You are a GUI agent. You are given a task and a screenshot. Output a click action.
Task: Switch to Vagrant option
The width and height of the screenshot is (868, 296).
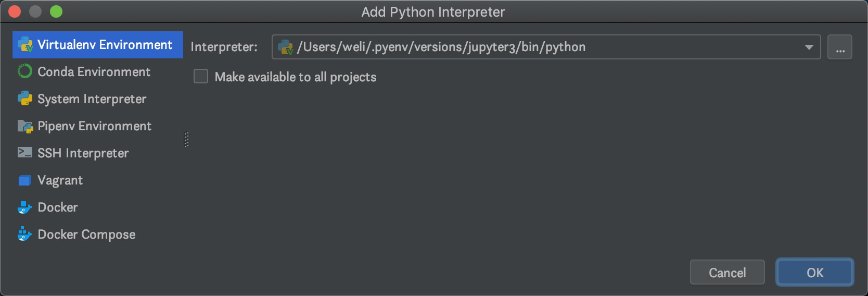point(98,180)
